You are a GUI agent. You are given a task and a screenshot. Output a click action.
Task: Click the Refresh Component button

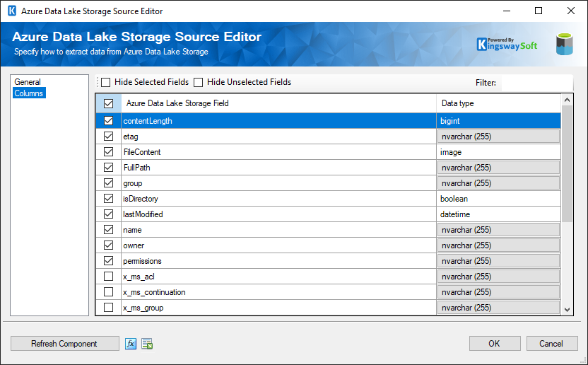[64, 344]
